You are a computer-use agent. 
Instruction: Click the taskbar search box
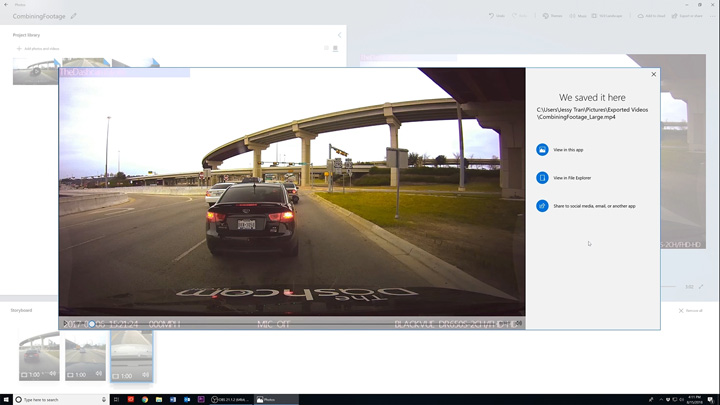[x=60, y=399]
